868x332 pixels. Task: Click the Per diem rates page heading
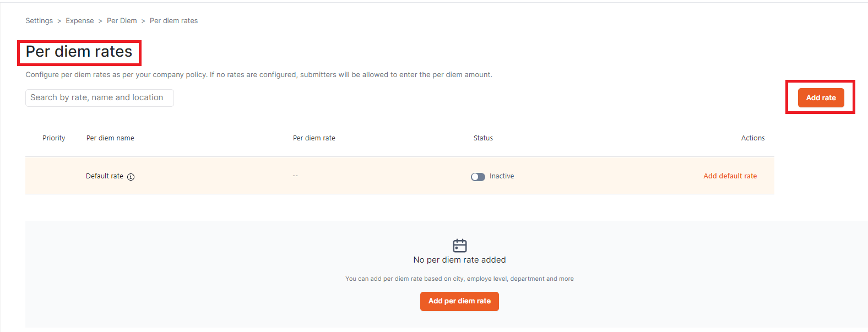(79, 52)
